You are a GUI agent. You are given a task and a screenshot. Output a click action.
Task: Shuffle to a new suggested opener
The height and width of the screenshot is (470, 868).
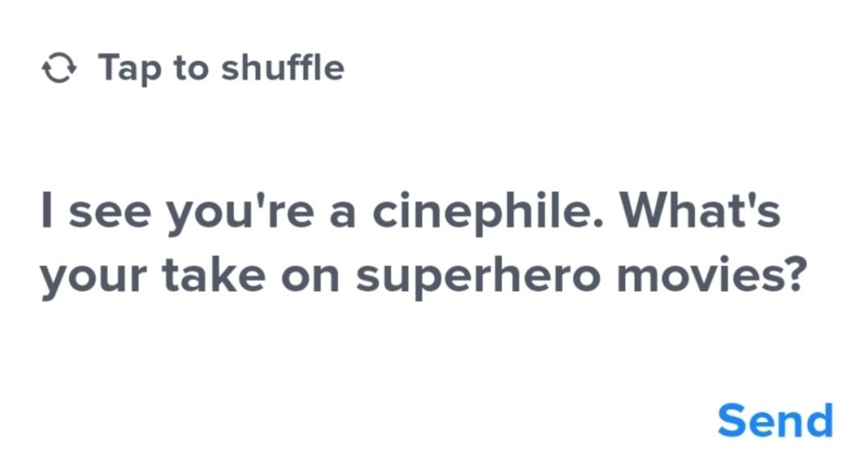193,68
